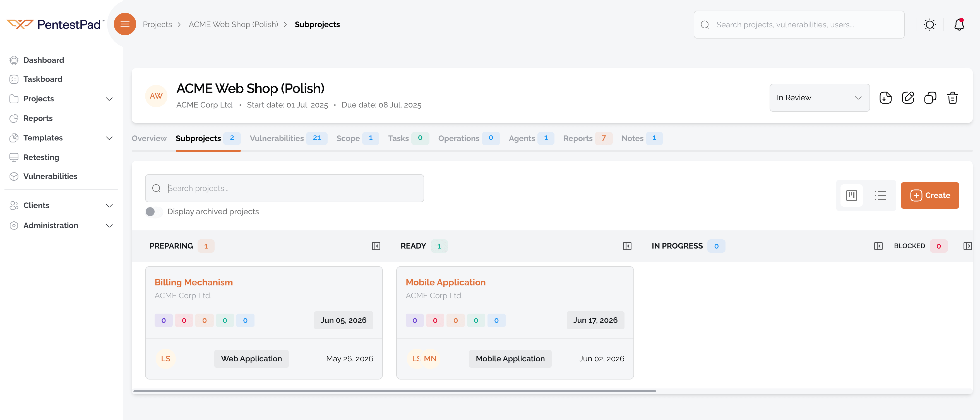Click the orange hamburger menu button
Image resolution: width=980 pixels, height=420 pixels.
tap(125, 24)
